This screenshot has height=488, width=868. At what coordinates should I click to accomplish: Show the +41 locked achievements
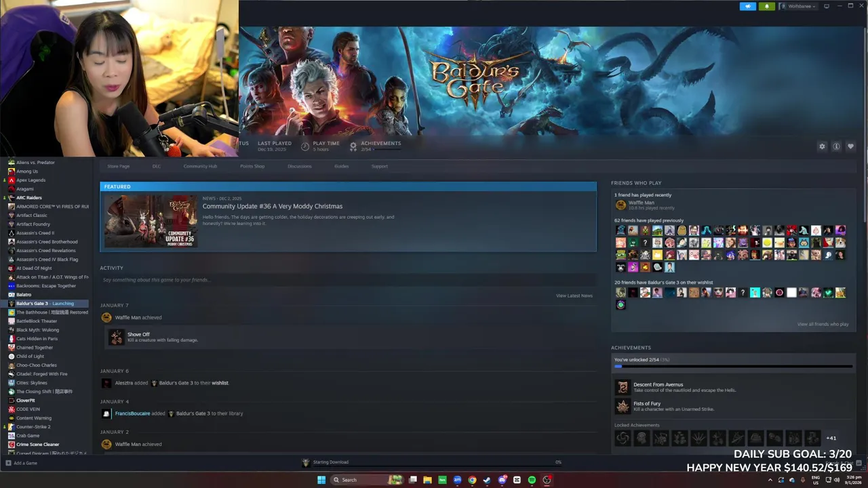point(831,438)
